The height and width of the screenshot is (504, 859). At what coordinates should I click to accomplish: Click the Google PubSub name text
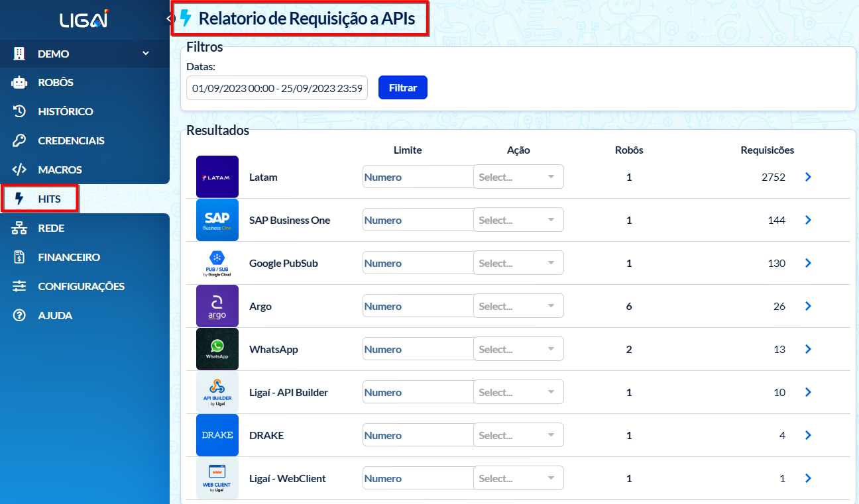[284, 263]
